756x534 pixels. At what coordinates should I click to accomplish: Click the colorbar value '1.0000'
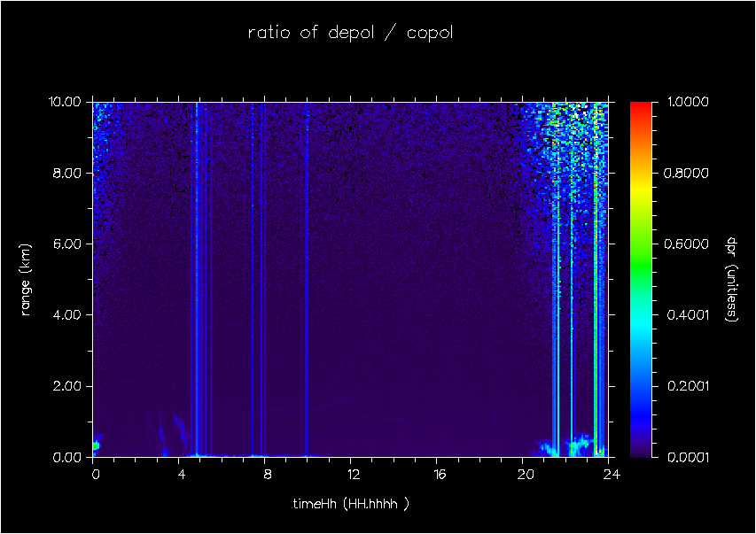(x=688, y=102)
